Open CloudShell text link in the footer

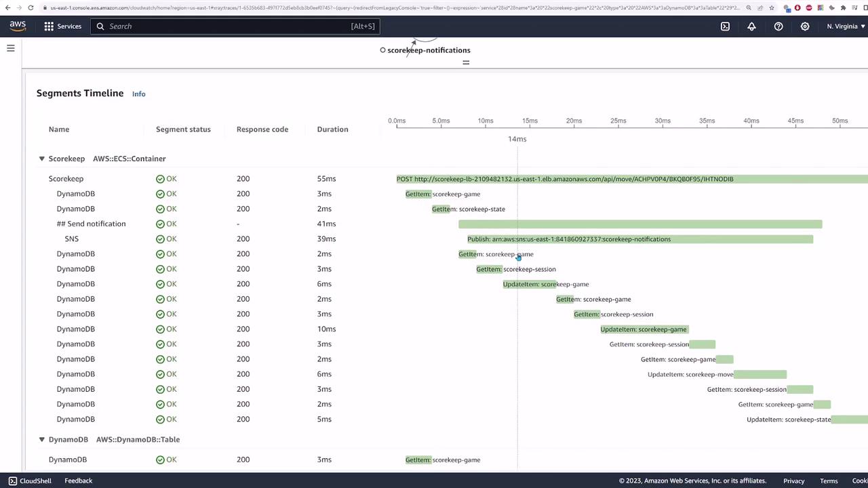tap(35, 481)
